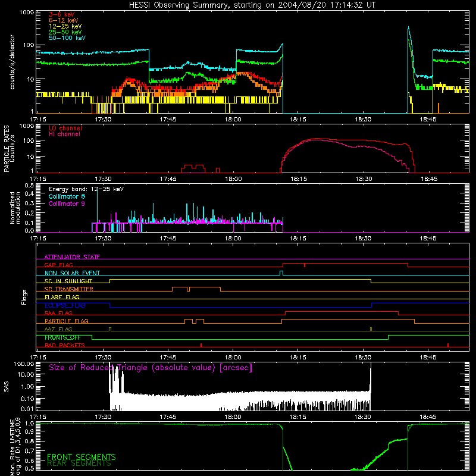This screenshot has height=476, width=476.
Task: Click the GAP_FLAG label
Action: 58,265
